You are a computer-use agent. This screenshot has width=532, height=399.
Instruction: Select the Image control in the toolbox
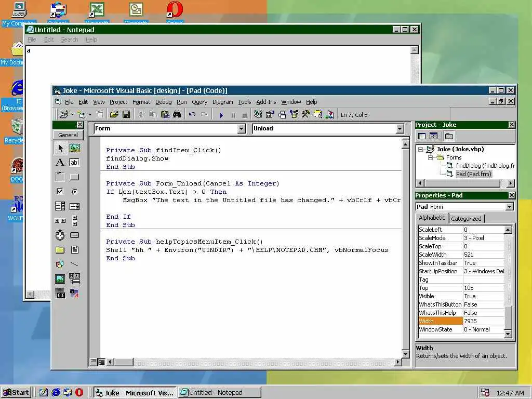click(x=60, y=279)
